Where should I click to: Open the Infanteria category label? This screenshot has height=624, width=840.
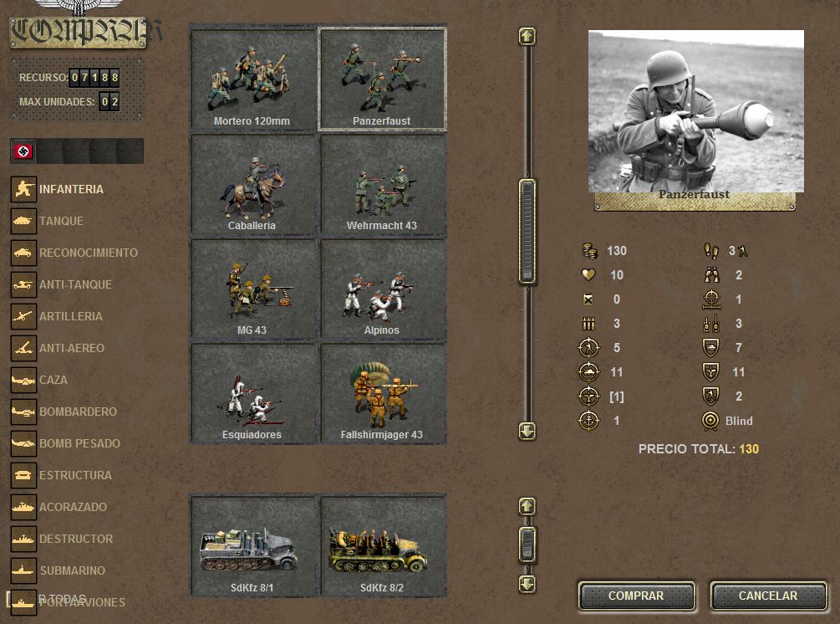click(71, 189)
